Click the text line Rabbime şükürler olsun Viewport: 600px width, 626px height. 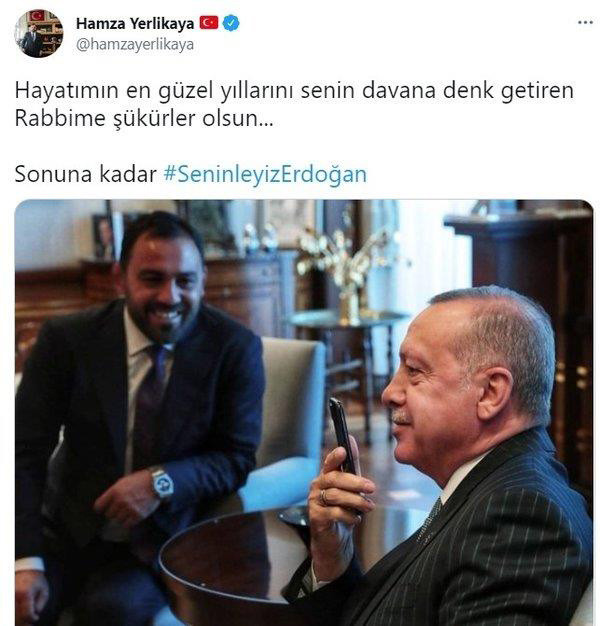click(144, 118)
